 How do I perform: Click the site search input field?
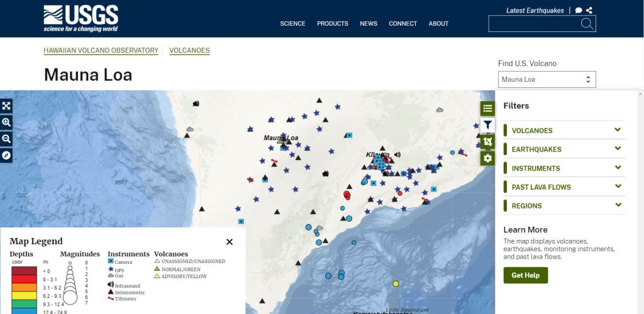pyautogui.click(x=533, y=24)
